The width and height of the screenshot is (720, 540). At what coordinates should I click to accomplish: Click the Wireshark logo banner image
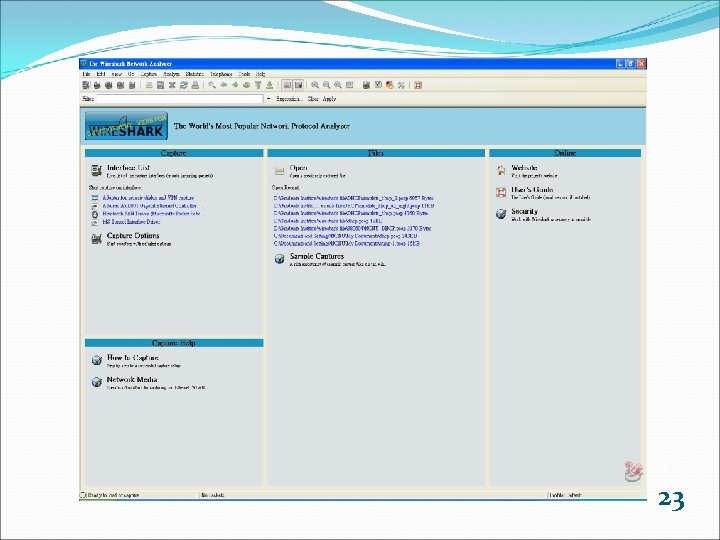(126, 126)
